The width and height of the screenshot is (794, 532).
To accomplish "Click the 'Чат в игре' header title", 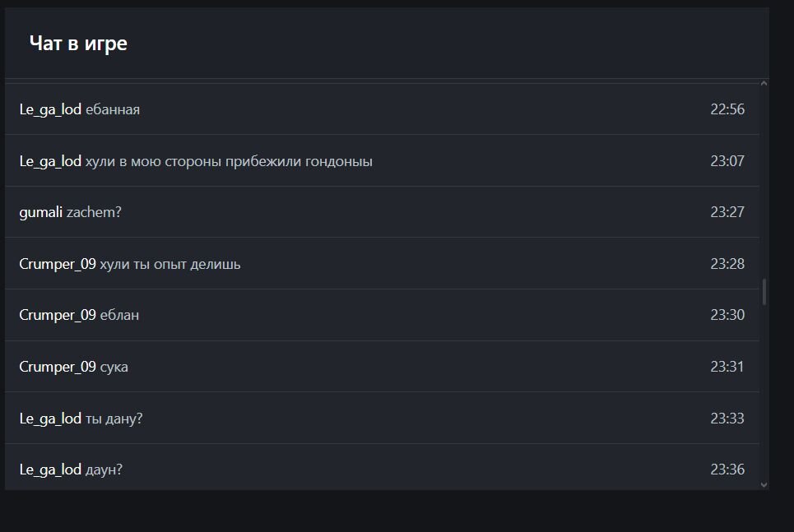I will pyautogui.click(x=78, y=43).
